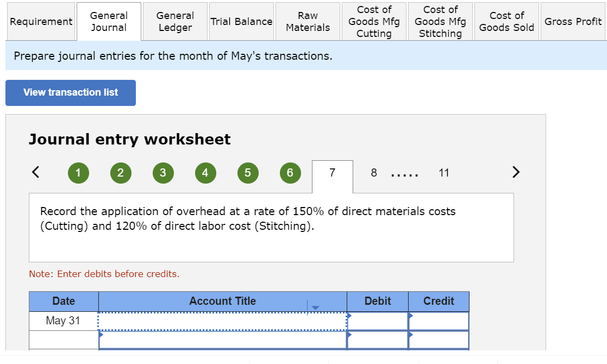Open journal entry 5
This screenshot has height=364, width=607.
point(248,172)
